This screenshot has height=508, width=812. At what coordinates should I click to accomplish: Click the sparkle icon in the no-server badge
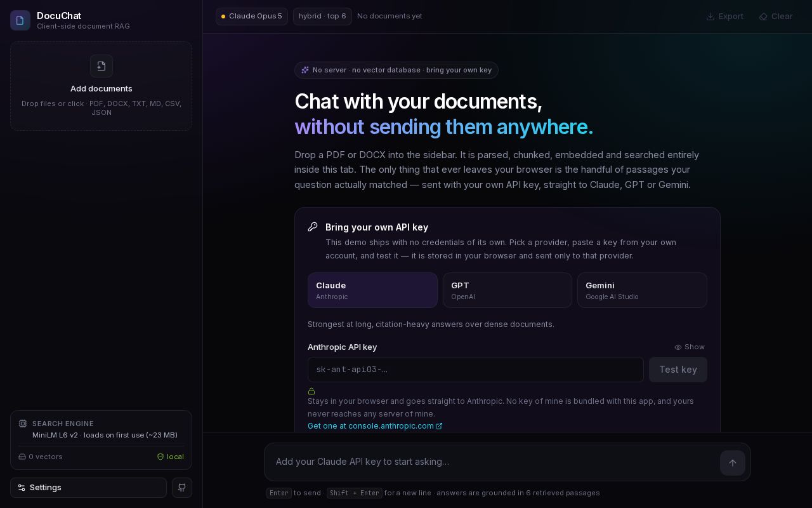(305, 70)
